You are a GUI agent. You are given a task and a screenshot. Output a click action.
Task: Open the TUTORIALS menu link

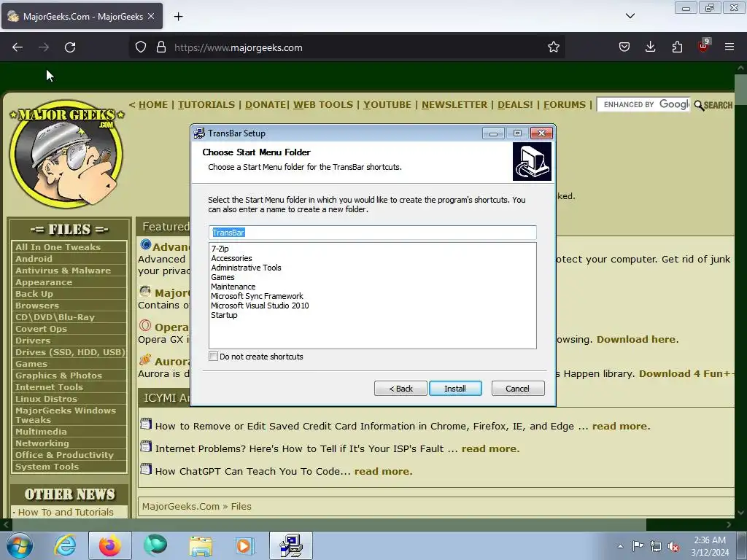[206, 105]
